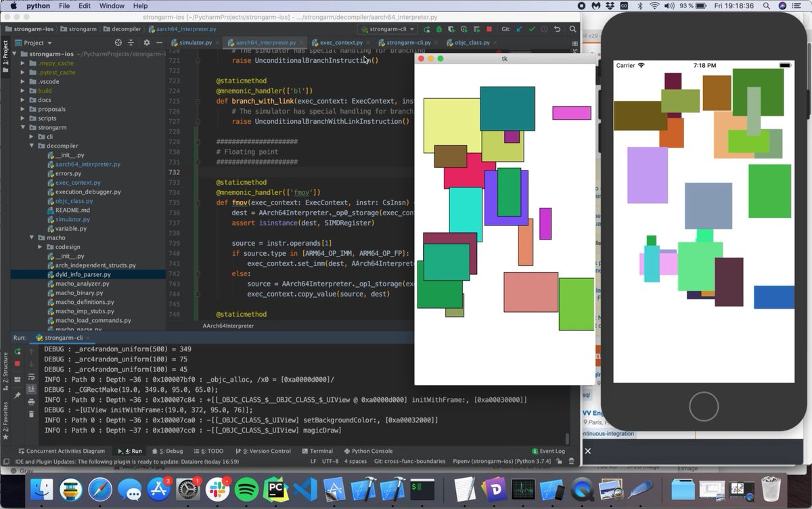Image resolution: width=812 pixels, height=509 pixels.
Task: Open the Terminal tool window tab
Action: pos(317,451)
